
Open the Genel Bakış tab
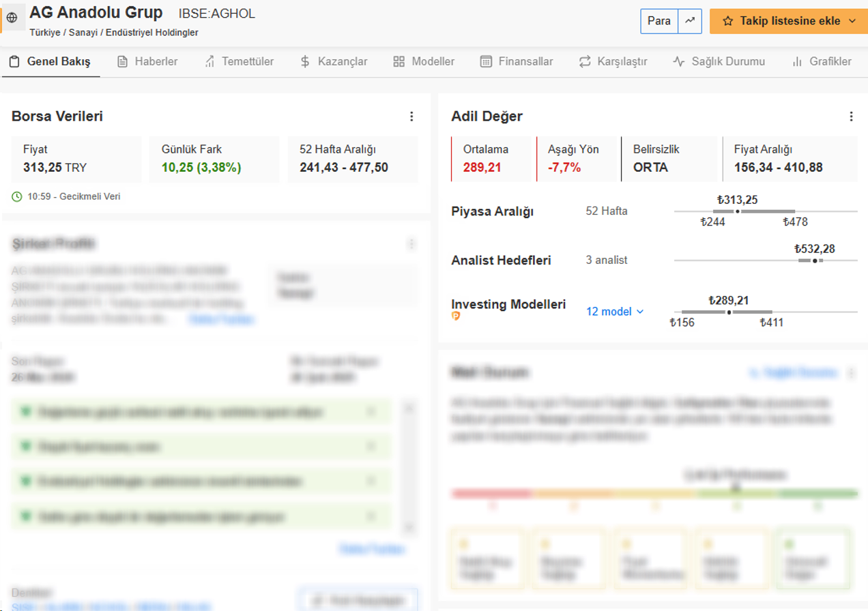click(50, 61)
